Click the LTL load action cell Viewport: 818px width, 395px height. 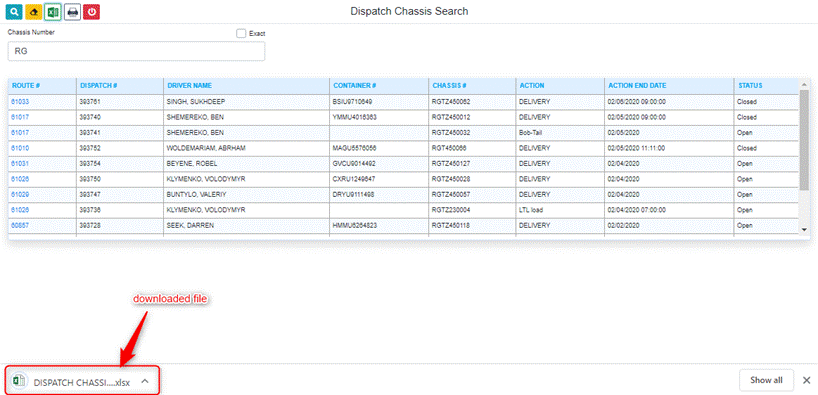[x=560, y=210]
